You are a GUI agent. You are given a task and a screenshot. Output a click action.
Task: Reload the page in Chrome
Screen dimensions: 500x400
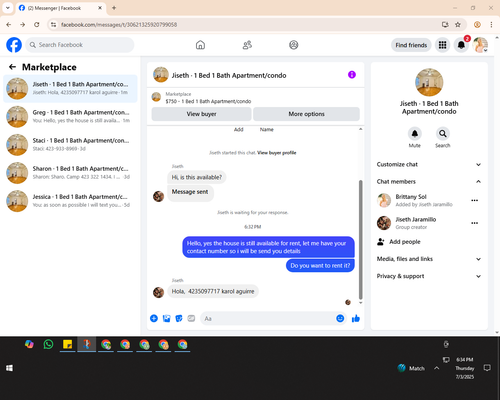pos(37,25)
